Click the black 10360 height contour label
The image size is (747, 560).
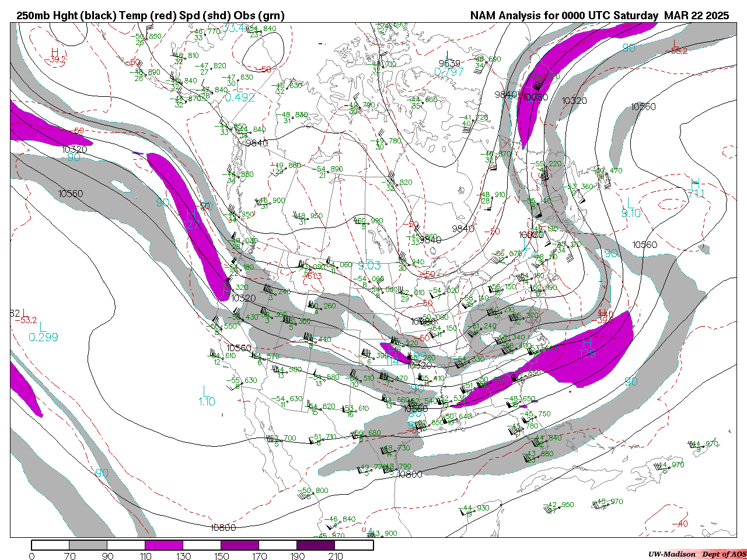pos(643,107)
